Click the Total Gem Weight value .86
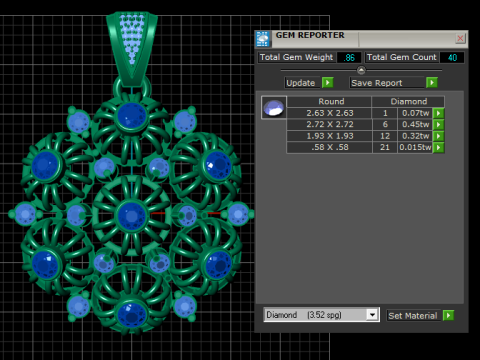 [349, 58]
